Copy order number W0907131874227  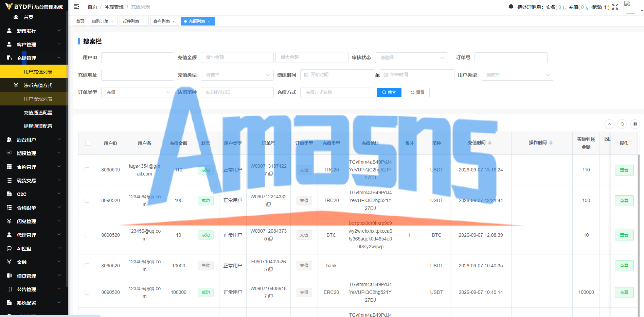pyautogui.click(x=271, y=174)
